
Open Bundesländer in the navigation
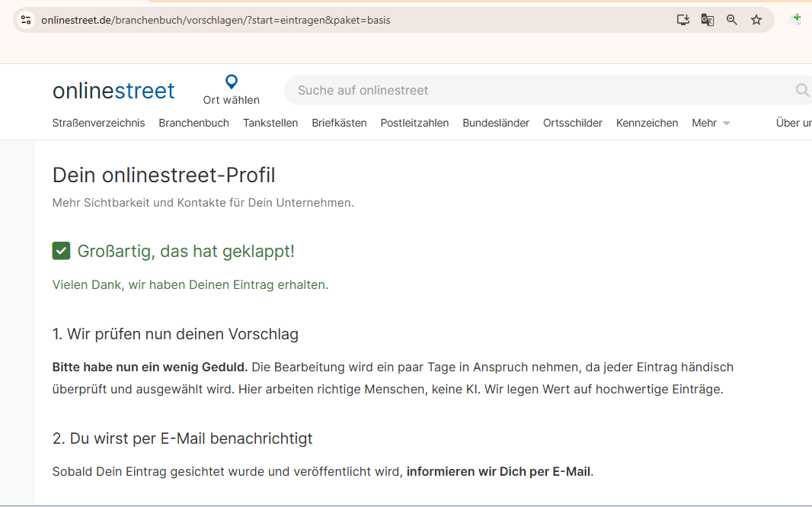pyautogui.click(x=496, y=123)
